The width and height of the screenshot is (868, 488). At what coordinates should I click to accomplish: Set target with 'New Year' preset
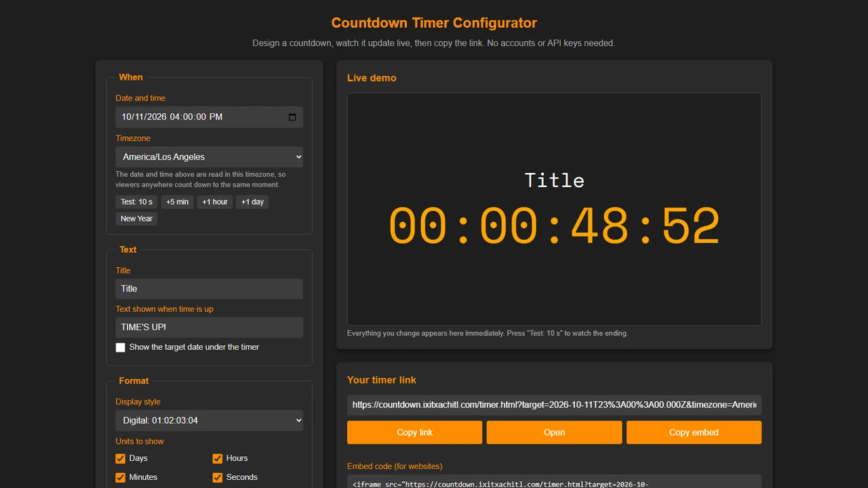click(136, 219)
